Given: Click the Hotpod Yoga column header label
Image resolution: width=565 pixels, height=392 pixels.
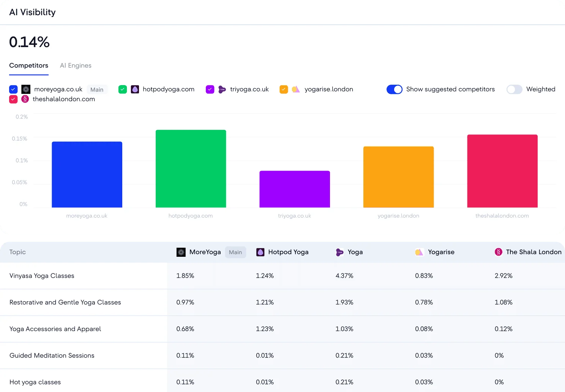Looking at the screenshot, I should point(288,252).
